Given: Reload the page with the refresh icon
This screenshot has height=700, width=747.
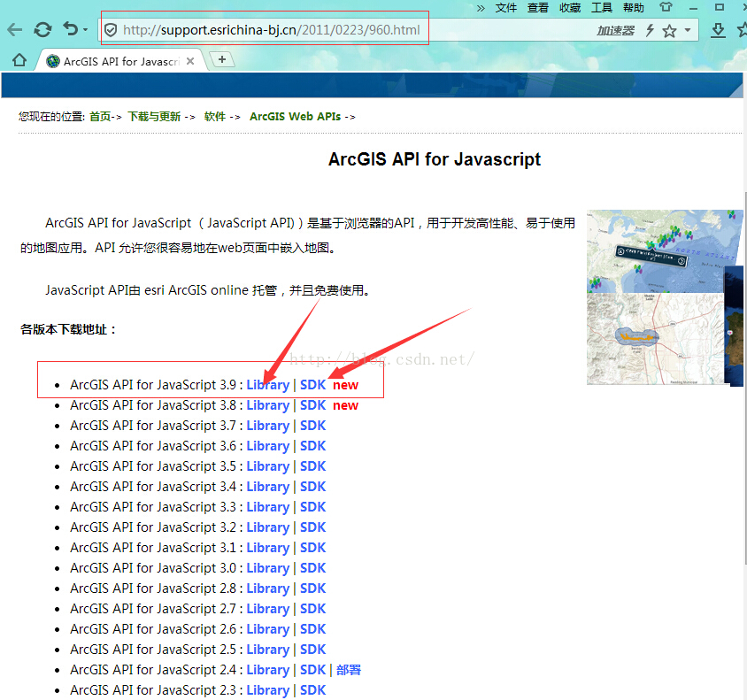Looking at the screenshot, I should tap(42, 30).
